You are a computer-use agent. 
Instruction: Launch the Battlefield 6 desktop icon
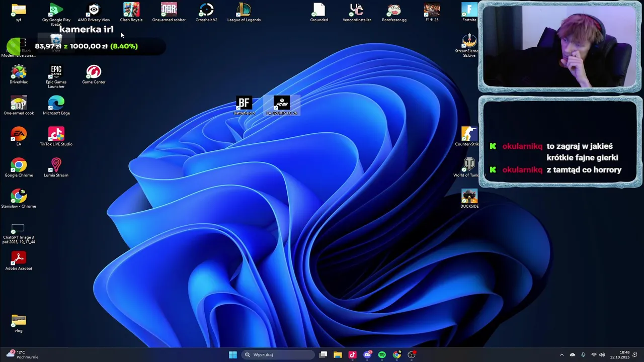244,106
